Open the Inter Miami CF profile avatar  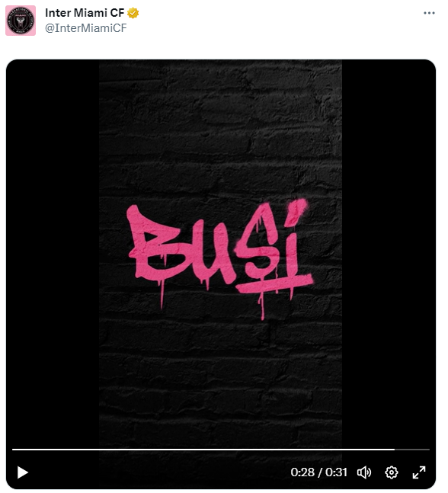click(x=21, y=21)
